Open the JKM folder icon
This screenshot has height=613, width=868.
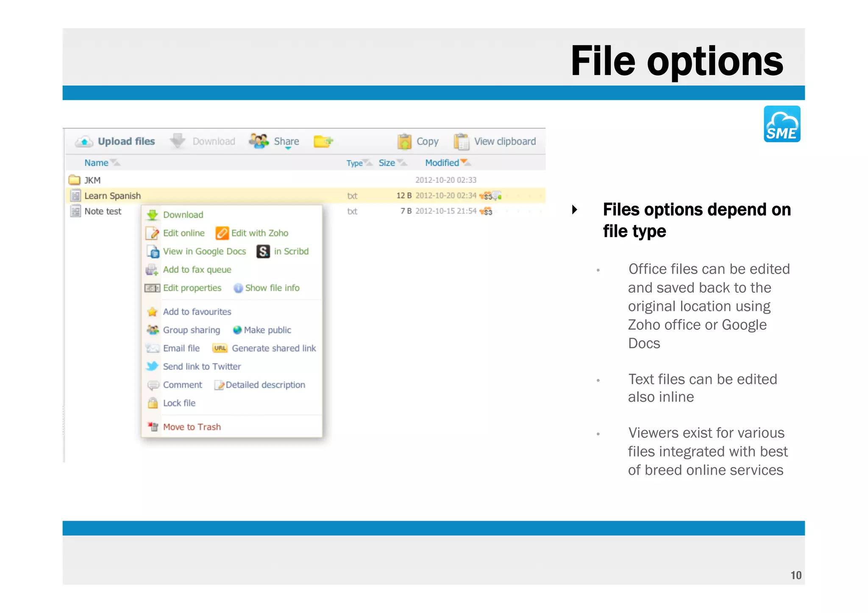pyautogui.click(x=75, y=180)
